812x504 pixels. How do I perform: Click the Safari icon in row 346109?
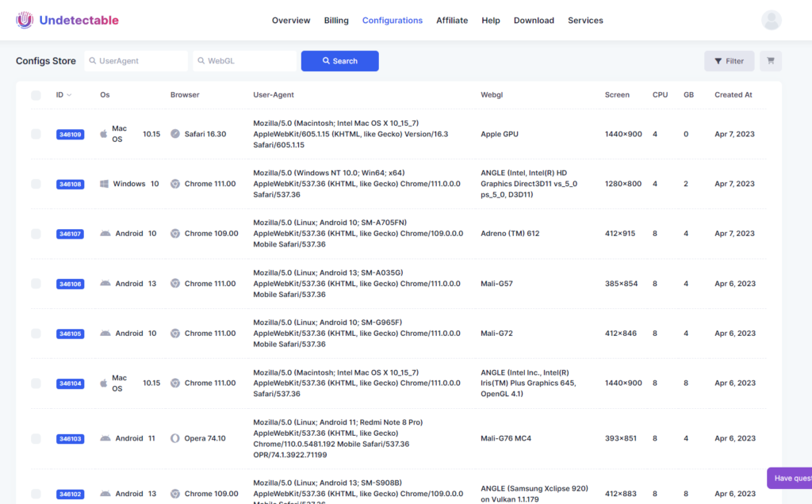(x=175, y=134)
